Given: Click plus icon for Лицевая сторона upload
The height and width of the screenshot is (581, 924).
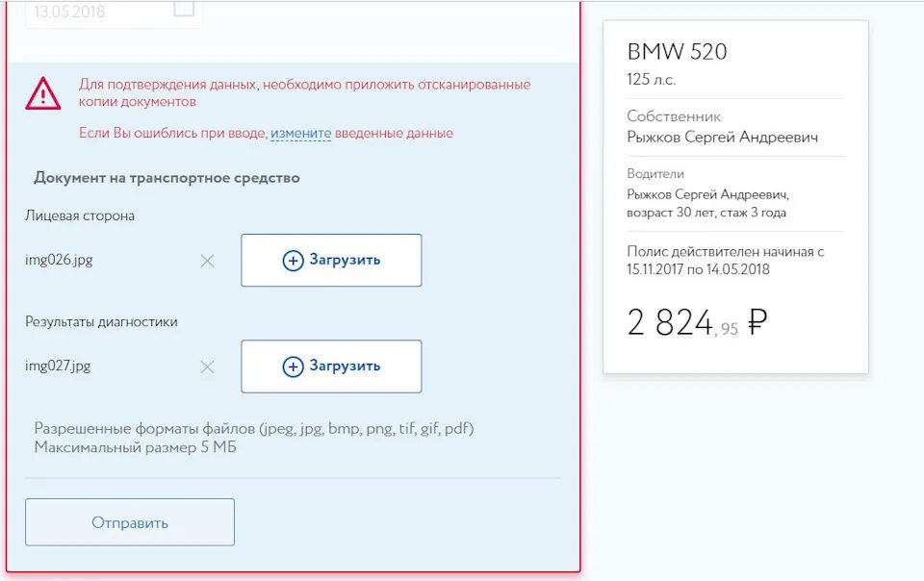Looking at the screenshot, I should pyautogui.click(x=293, y=261).
